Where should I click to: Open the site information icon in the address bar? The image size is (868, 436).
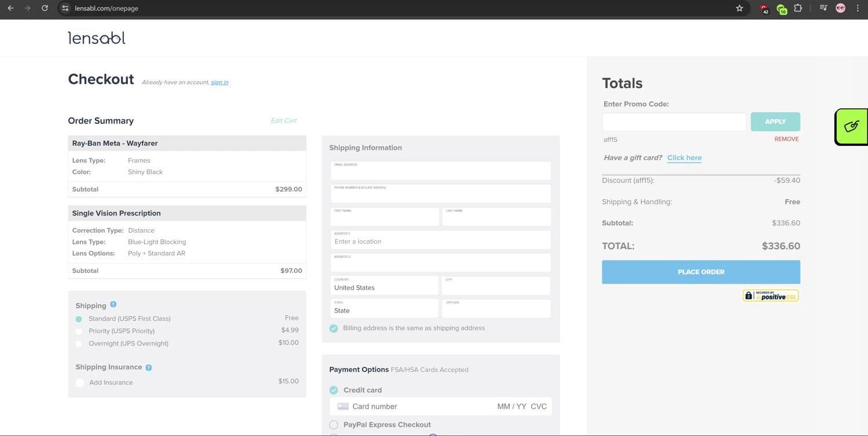point(65,8)
